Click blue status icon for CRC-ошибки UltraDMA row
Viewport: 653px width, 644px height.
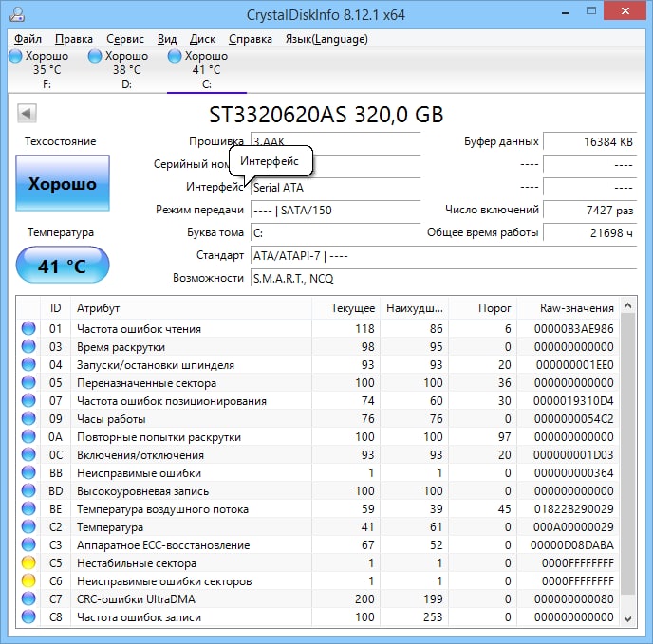pos(28,598)
